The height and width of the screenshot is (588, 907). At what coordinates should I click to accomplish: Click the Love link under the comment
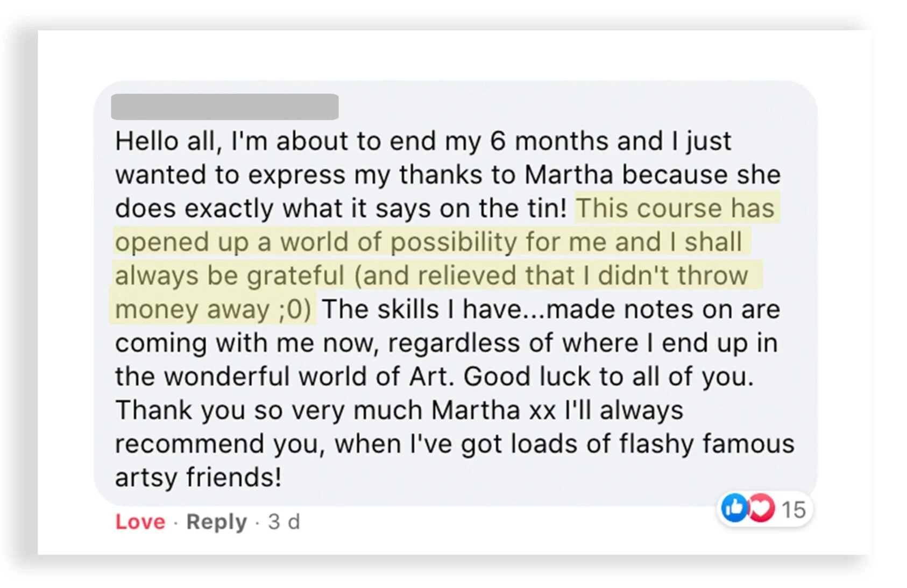140,522
